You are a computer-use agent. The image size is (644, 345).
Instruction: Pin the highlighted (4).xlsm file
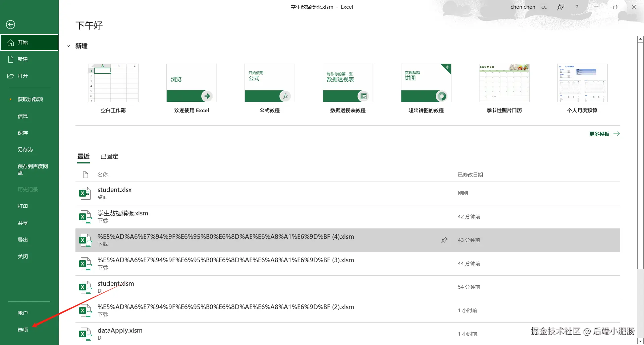click(444, 240)
